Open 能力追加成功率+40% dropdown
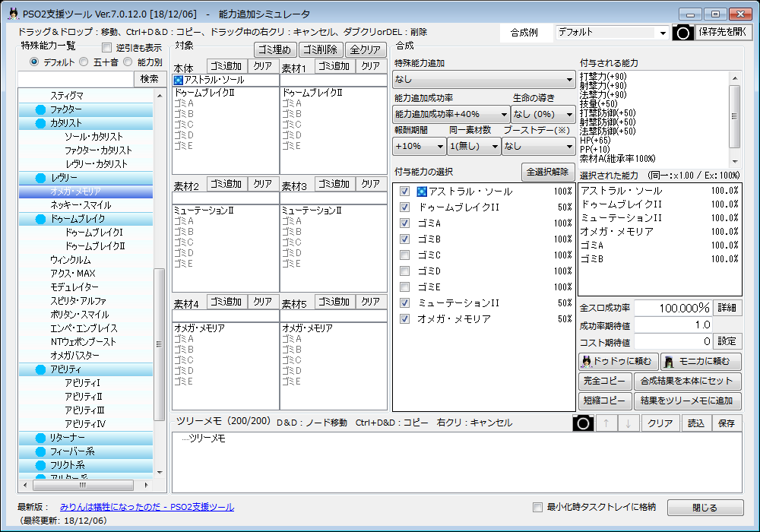Image resolution: width=760 pixels, height=532 pixels. 451,114
